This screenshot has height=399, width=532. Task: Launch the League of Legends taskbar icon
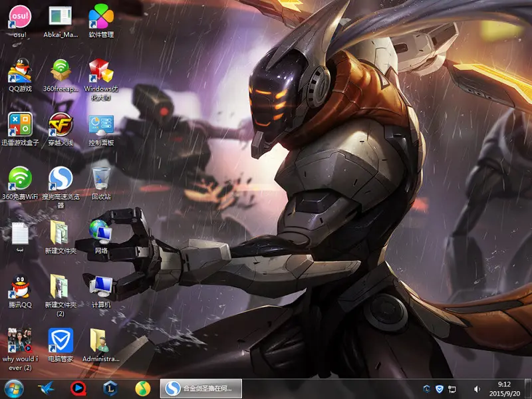coord(110,388)
